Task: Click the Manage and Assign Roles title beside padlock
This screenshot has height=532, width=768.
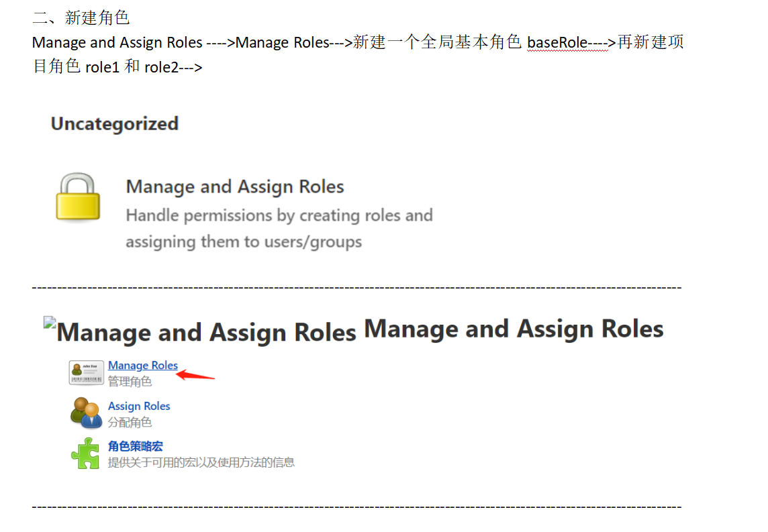Action: pyautogui.click(x=235, y=187)
